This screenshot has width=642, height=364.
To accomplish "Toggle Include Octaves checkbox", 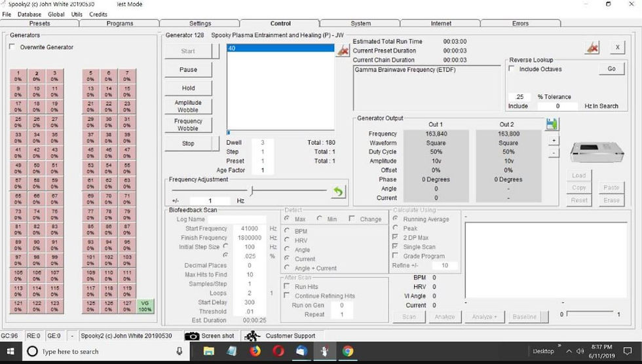I will (512, 69).
